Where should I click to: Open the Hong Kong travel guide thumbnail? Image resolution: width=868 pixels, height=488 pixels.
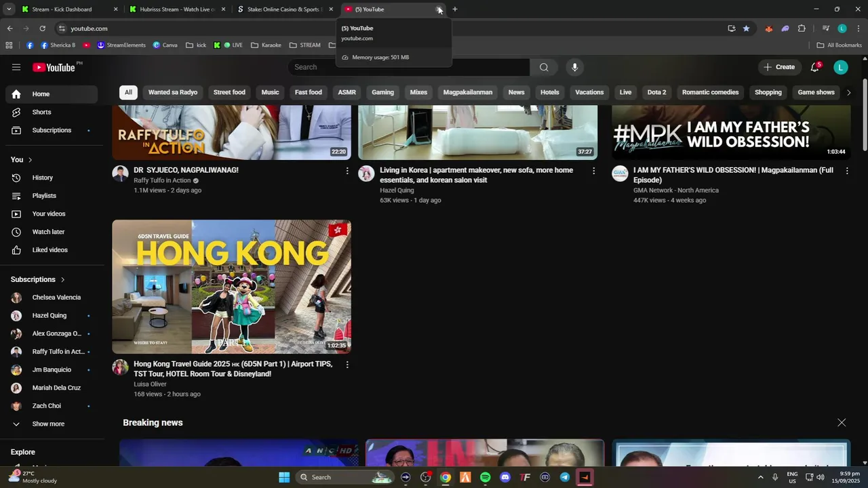pos(231,287)
